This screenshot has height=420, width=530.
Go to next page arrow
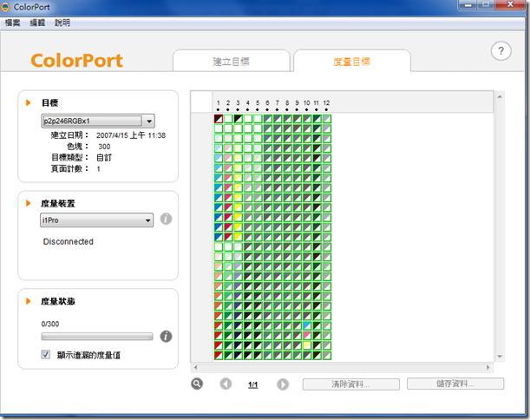point(283,384)
